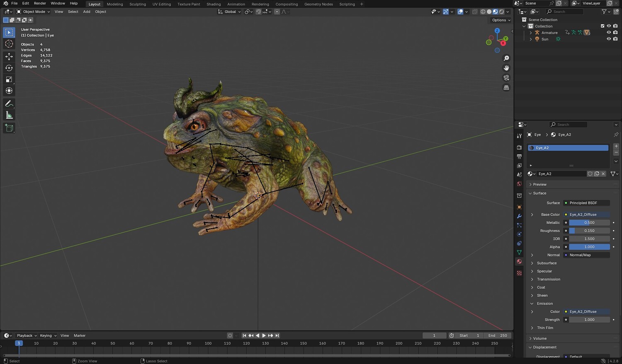Activate the Scale tool

[9, 80]
